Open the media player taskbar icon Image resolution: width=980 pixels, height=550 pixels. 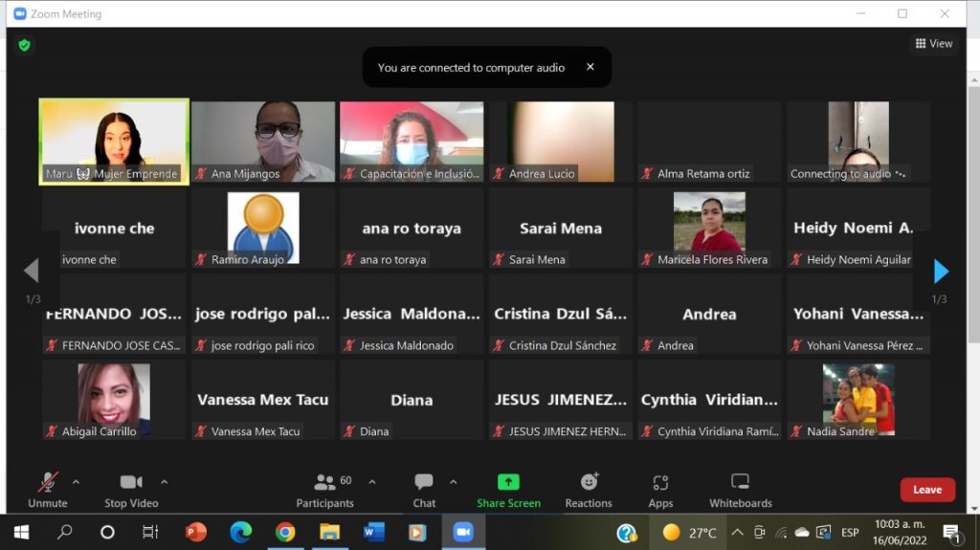click(417, 532)
